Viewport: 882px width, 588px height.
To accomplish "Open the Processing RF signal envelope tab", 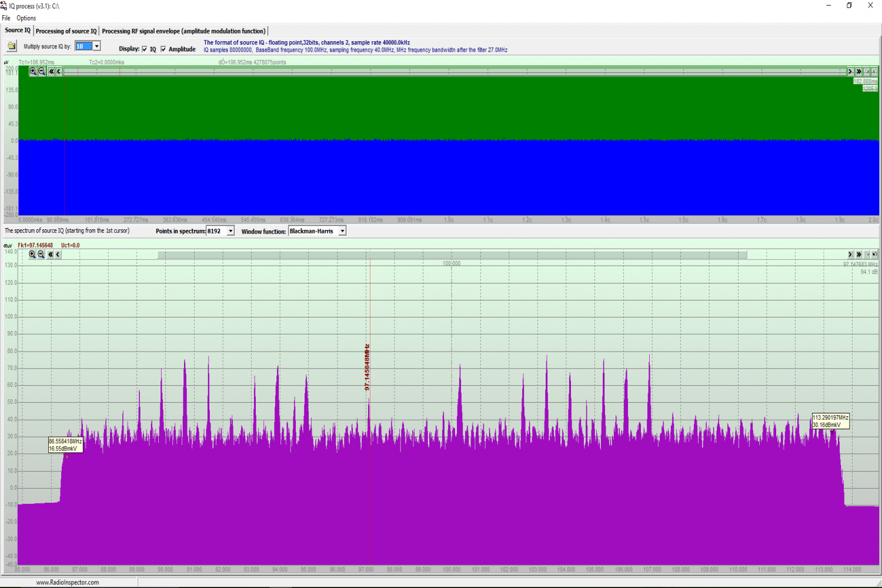I will click(183, 31).
